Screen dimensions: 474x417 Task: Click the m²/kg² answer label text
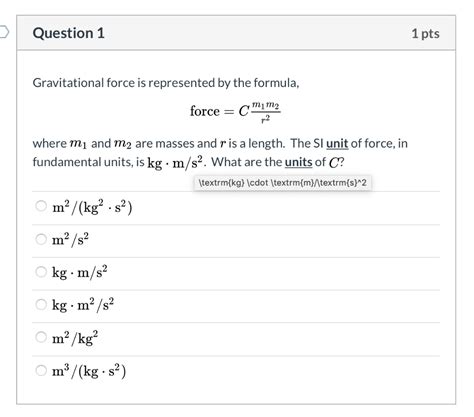click(x=75, y=338)
